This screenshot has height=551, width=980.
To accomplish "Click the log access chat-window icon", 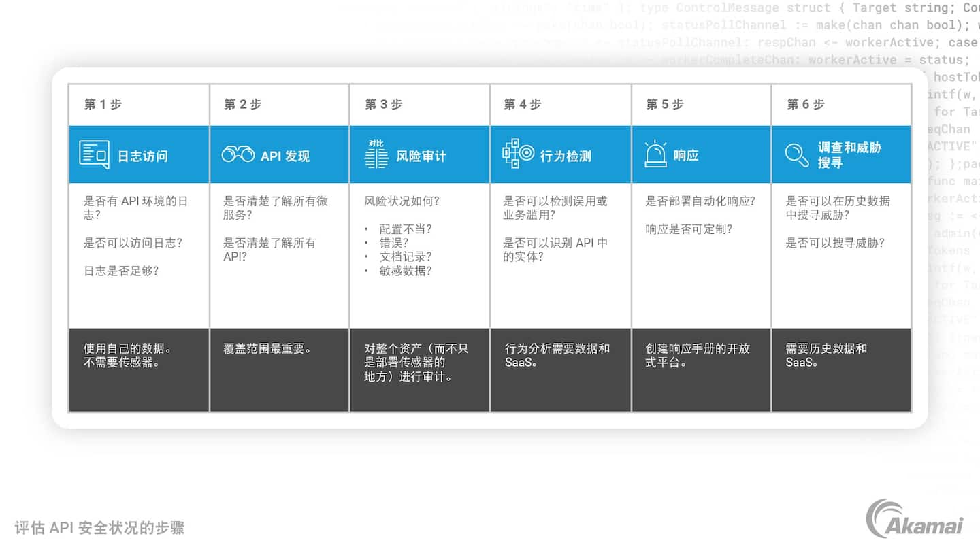I will [x=94, y=154].
